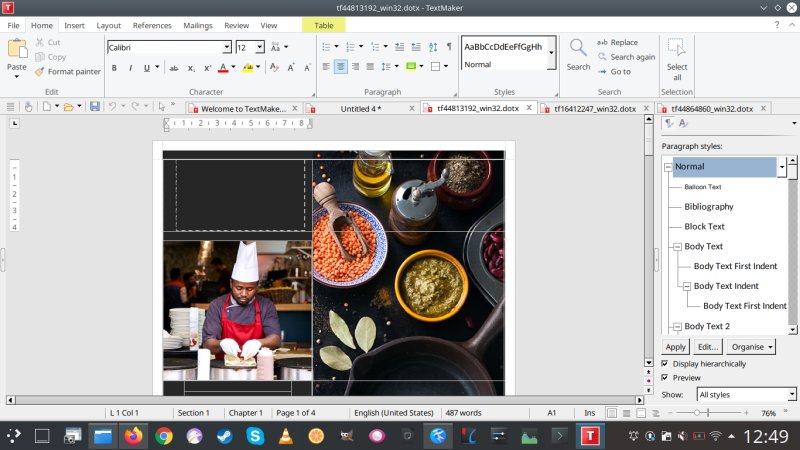Viewport: 800px width, 450px height.
Task: Select Bibliography paragraph style
Action: (709, 207)
